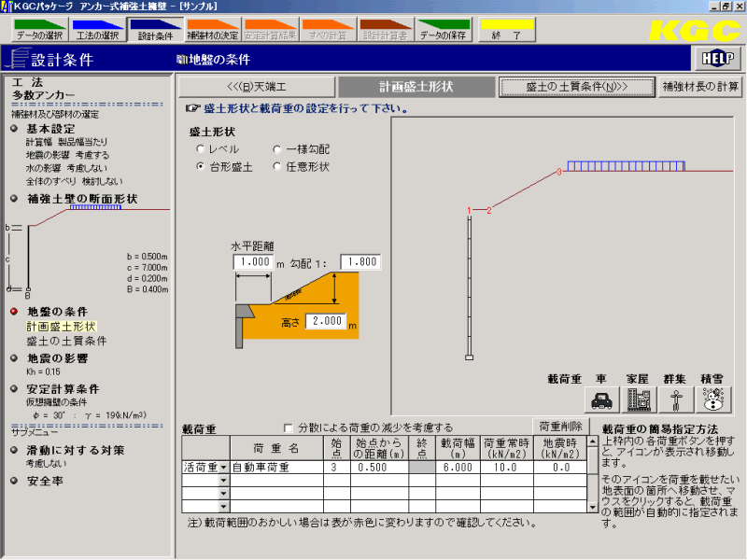Go to 盛土の土質条件(N)>>> tab
Screen dimensions: 747x560
pyautogui.click(x=575, y=87)
